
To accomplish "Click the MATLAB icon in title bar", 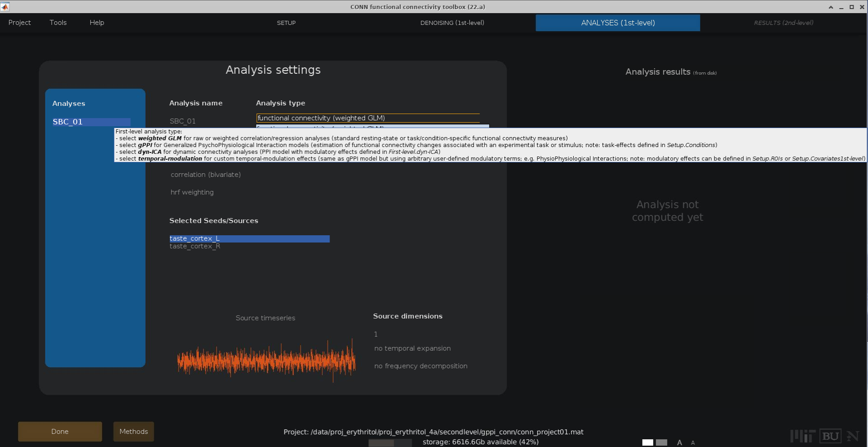I will coord(5,7).
